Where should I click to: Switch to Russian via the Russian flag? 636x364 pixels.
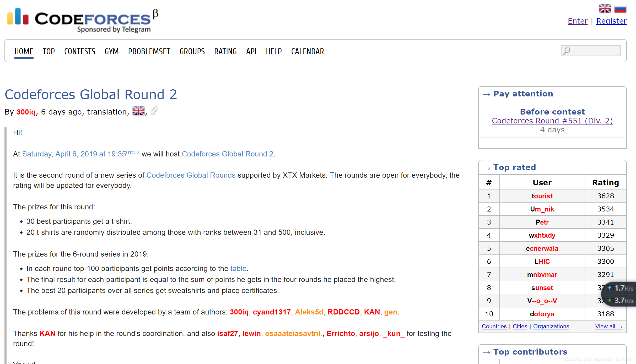click(620, 8)
